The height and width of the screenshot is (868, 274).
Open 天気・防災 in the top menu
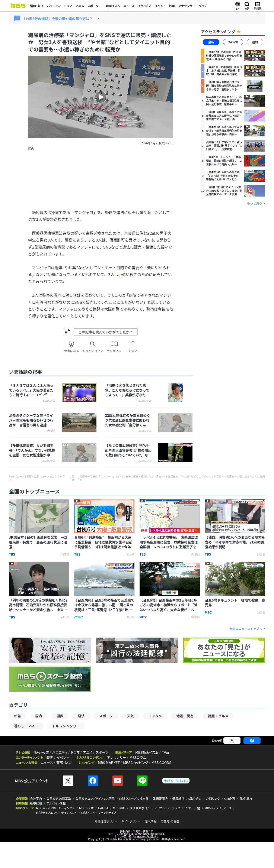[x=144, y=6]
